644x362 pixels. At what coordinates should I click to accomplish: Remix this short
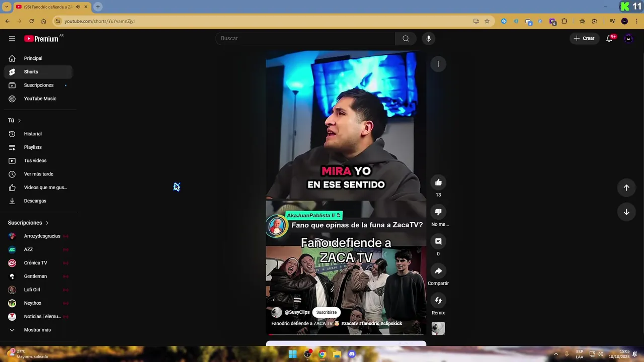pos(438,300)
